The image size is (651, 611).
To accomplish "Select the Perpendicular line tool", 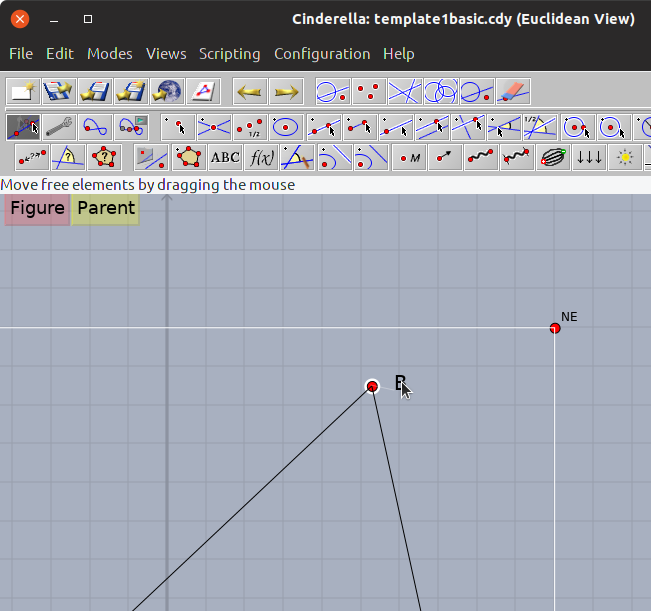I will 468,127.
